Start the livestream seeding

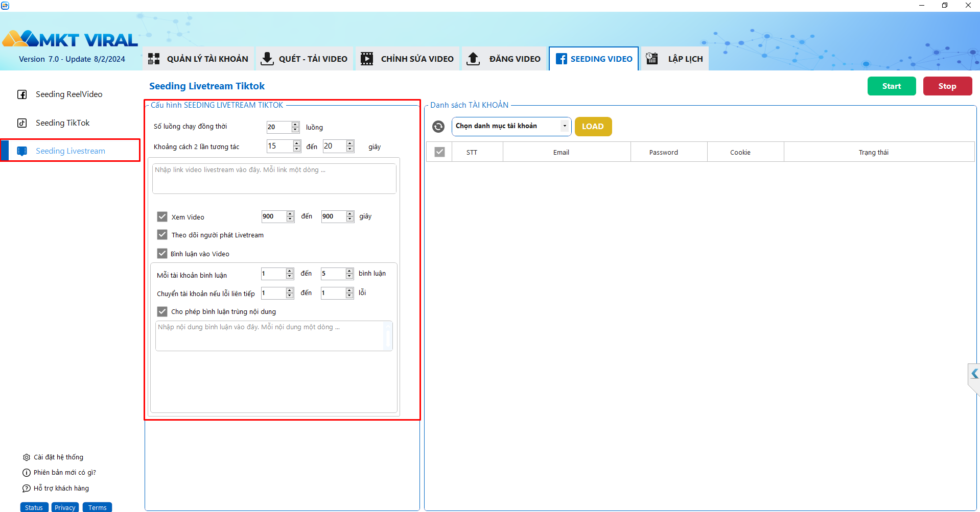pos(892,86)
